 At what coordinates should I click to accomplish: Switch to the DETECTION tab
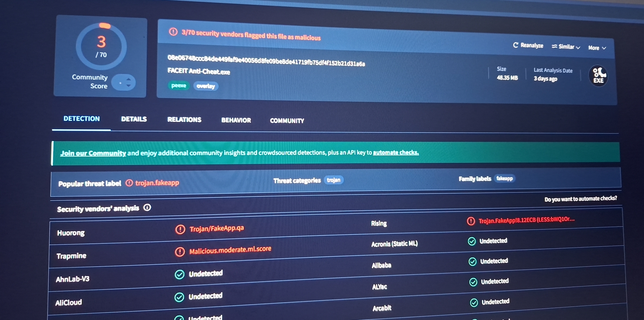click(82, 119)
